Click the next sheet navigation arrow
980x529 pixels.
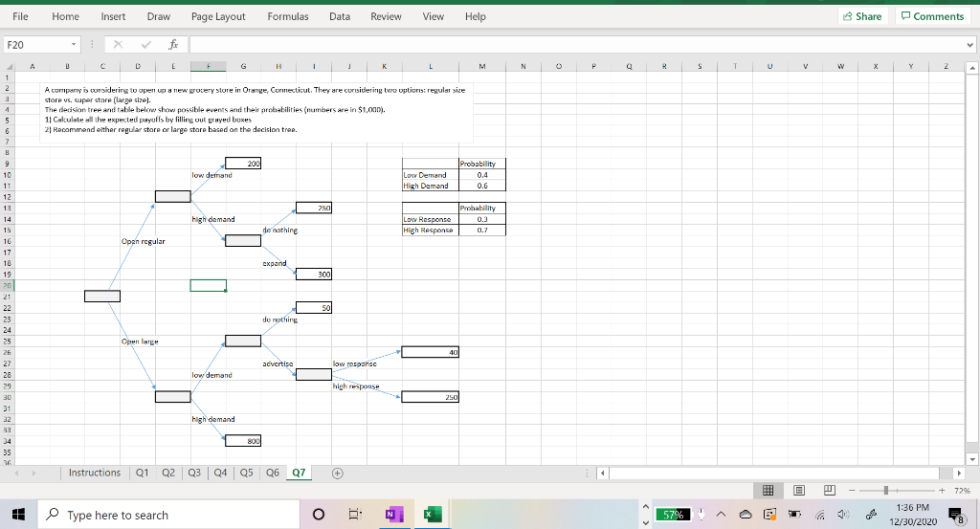(x=33, y=474)
